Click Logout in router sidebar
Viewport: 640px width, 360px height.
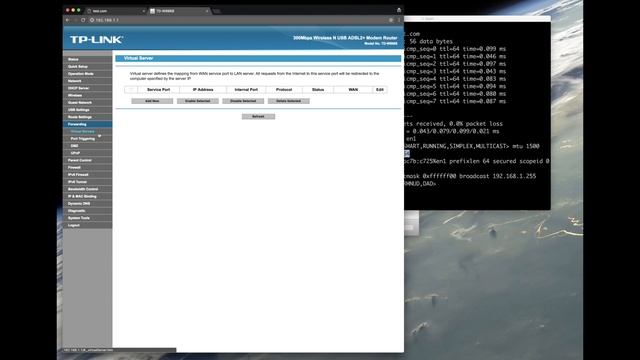(x=87, y=225)
